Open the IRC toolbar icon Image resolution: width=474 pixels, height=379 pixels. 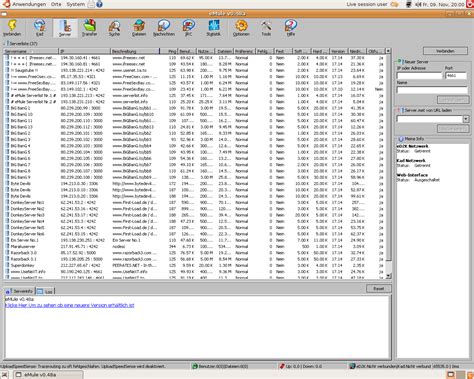(188, 28)
